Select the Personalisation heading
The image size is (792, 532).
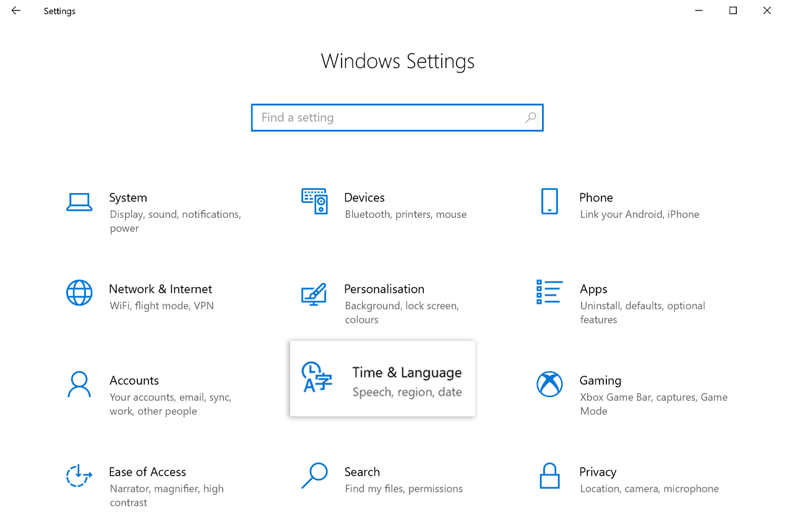click(x=384, y=289)
